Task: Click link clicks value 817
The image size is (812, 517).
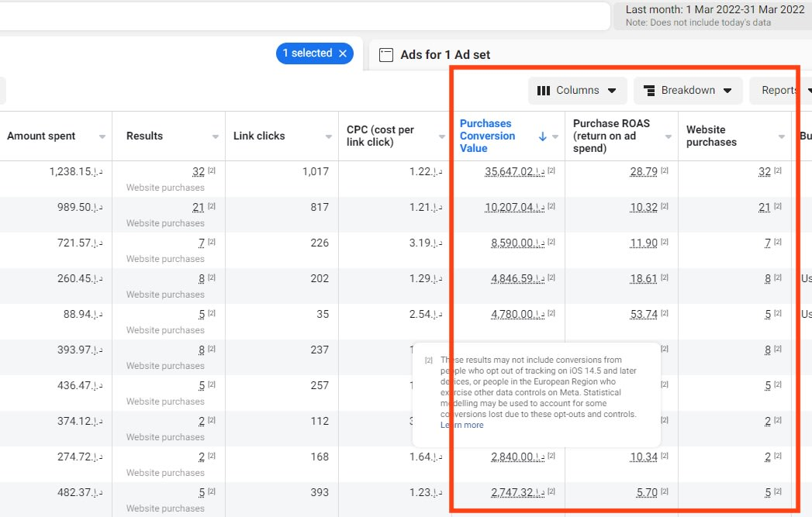Action: pos(320,208)
